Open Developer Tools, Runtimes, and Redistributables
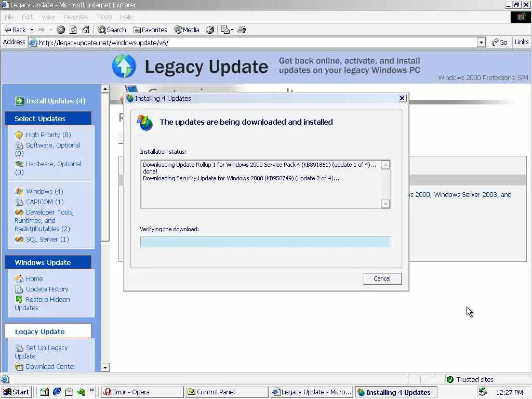 click(45, 220)
